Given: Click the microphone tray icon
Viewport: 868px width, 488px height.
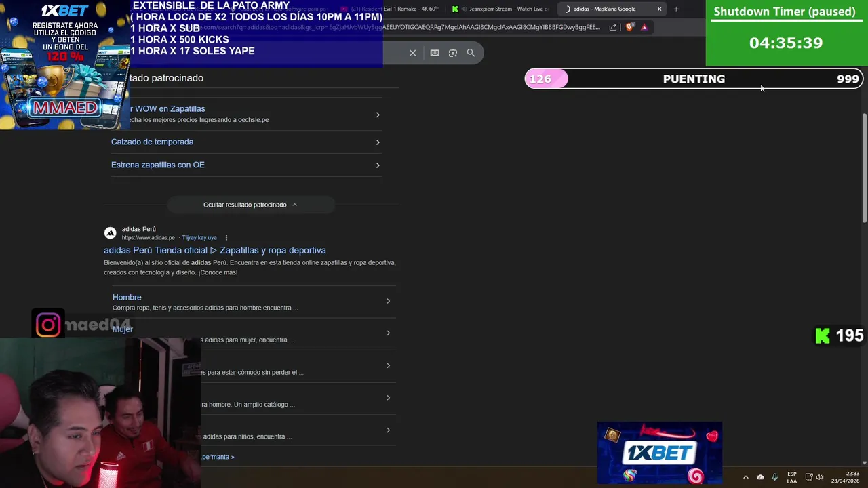Looking at the screenshot, I should [775, 477].
